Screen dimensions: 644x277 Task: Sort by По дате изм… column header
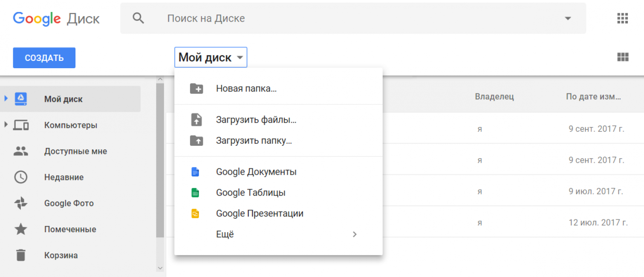click(593, 97)
